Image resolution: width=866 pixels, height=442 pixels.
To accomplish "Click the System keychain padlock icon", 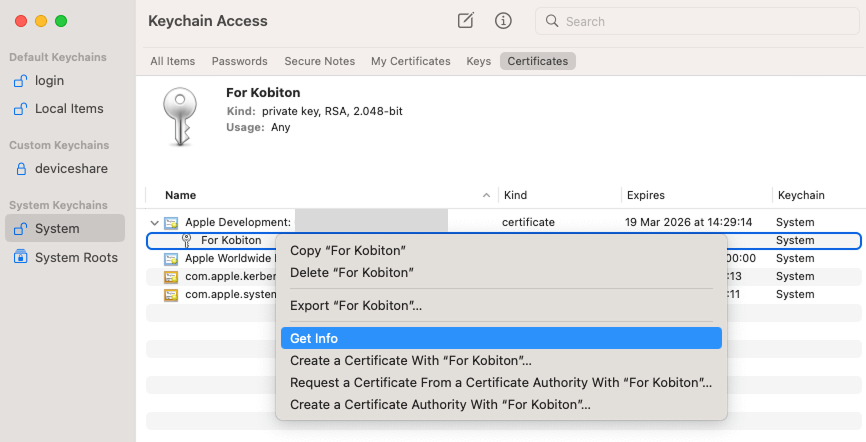I will click(20, 229).
